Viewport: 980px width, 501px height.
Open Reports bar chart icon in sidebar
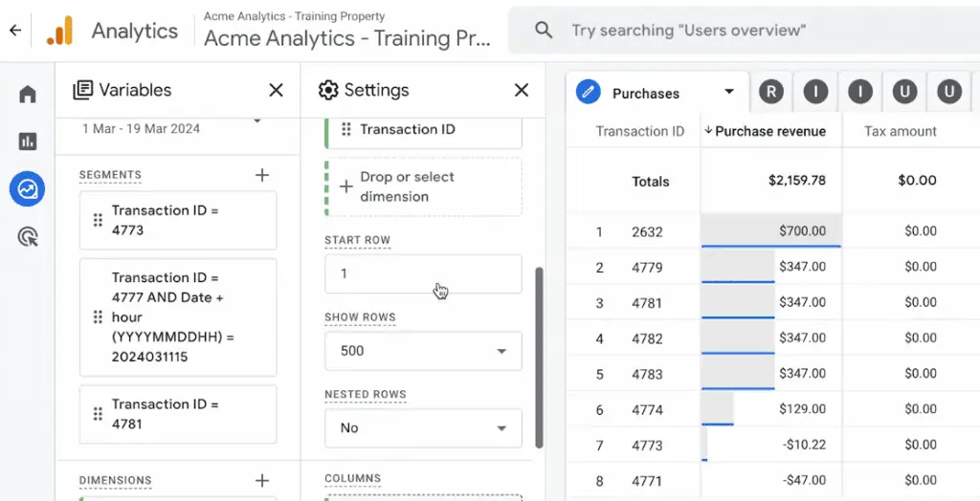point(27,142)
